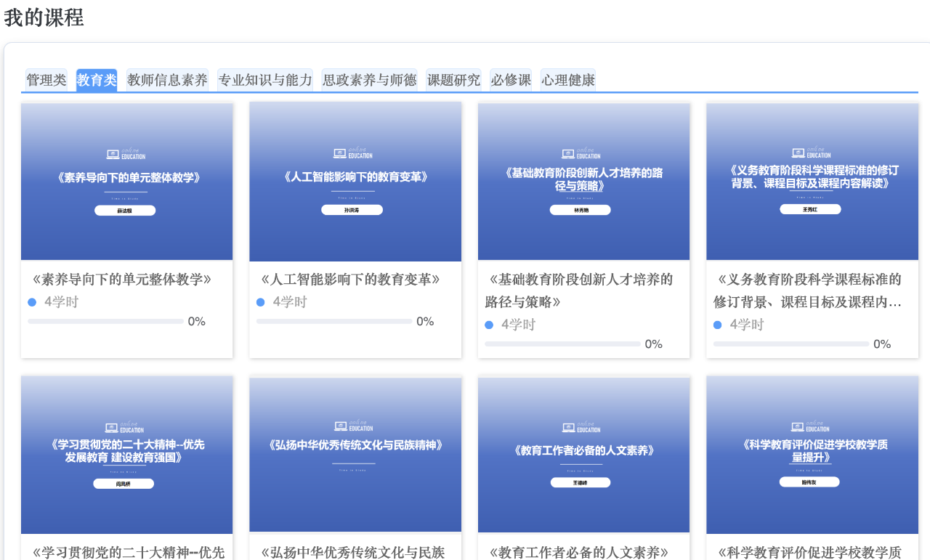Open the 思政素养与师德 tab
Viewport: 930px width, 560px height.
[x=369, y=80]
